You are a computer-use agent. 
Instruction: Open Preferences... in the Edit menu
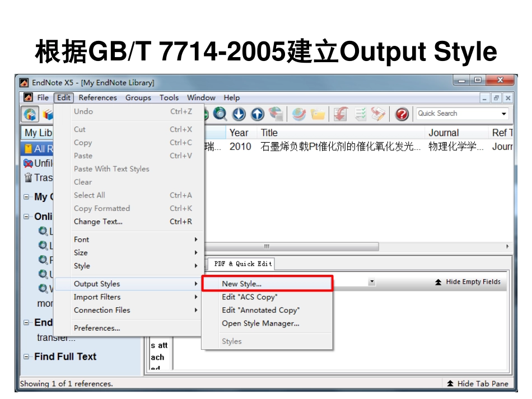(x=97, y=328)
